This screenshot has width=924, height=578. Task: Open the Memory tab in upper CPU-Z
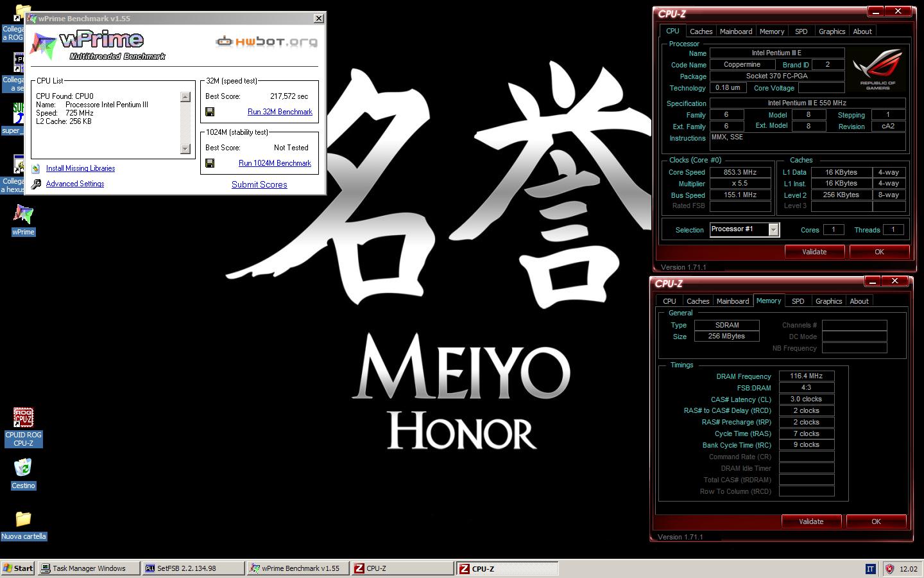coord(772,31)
